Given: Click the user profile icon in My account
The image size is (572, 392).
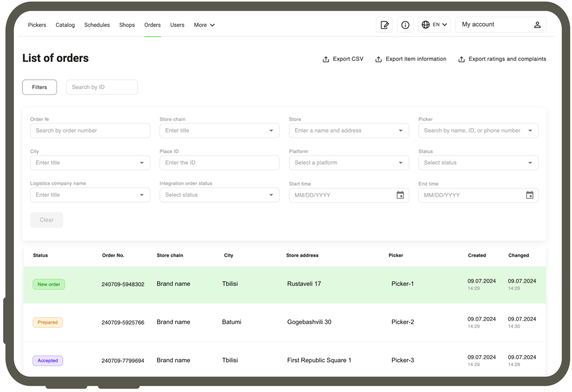Looking at the screenshot, I should tap(537, 25).
